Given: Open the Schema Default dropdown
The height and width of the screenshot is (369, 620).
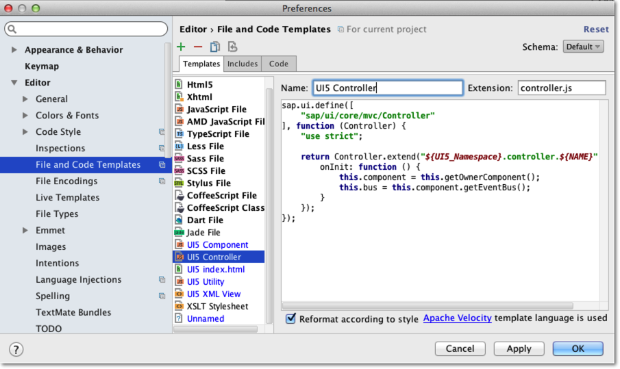Looking at the screenshot, I should (x=583, y=47).
